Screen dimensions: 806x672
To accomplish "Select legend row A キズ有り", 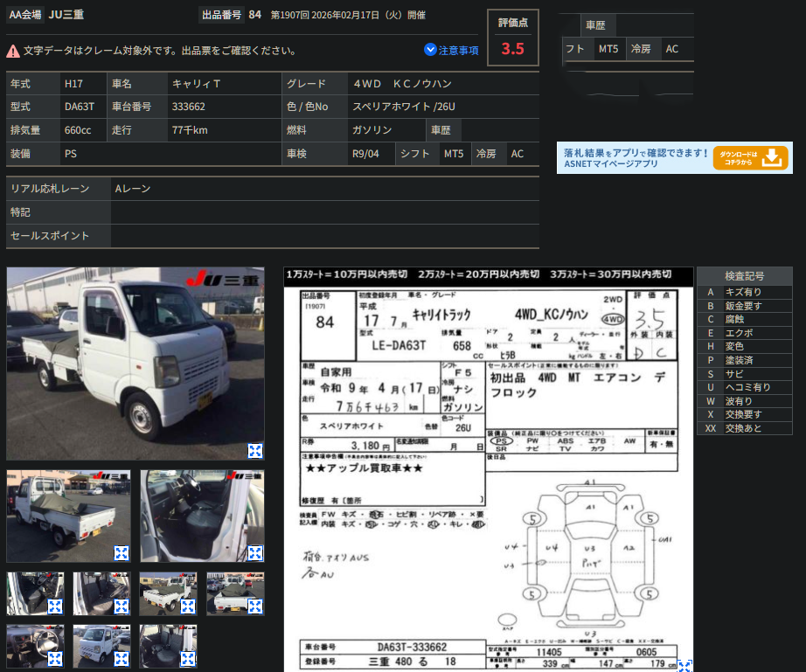I will pos(744,292).
